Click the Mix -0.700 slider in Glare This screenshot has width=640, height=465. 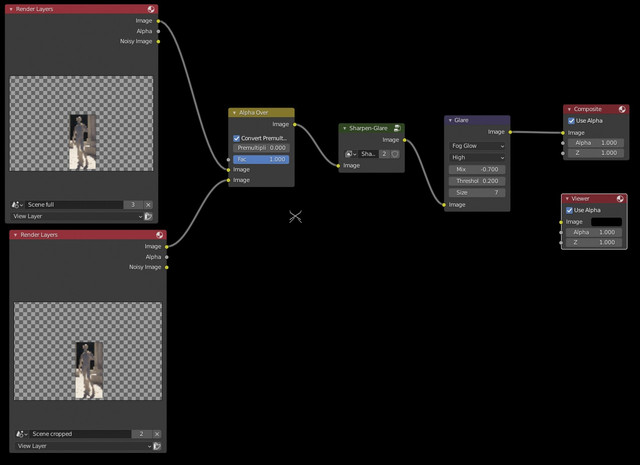click(477, 169)
